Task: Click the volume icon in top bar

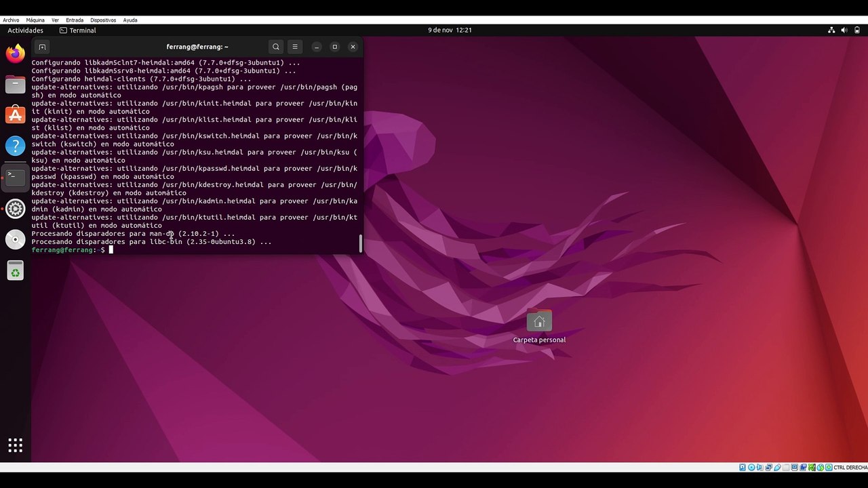Action: (x=844, y=30)
